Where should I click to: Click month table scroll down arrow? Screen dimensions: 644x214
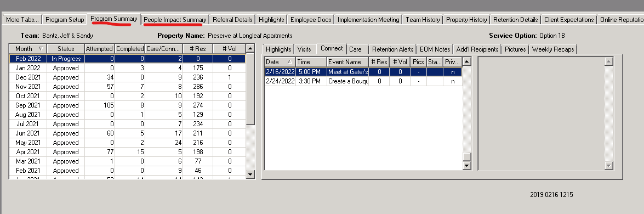250,174
